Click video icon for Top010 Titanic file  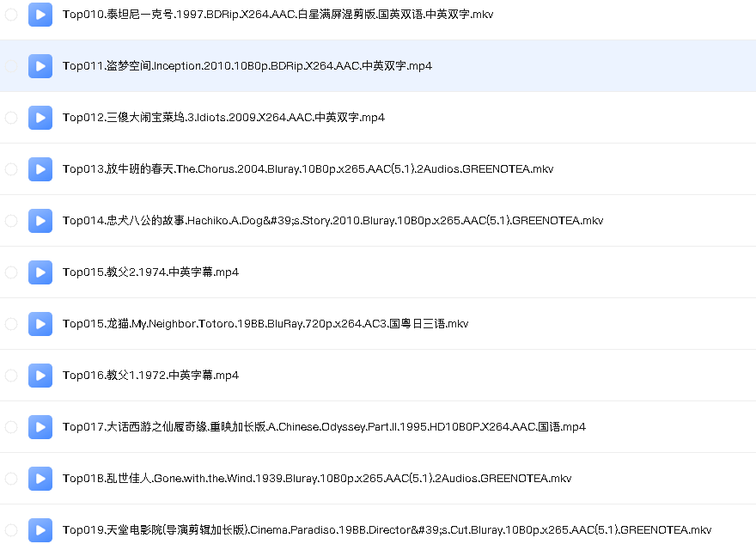[40, 15]
